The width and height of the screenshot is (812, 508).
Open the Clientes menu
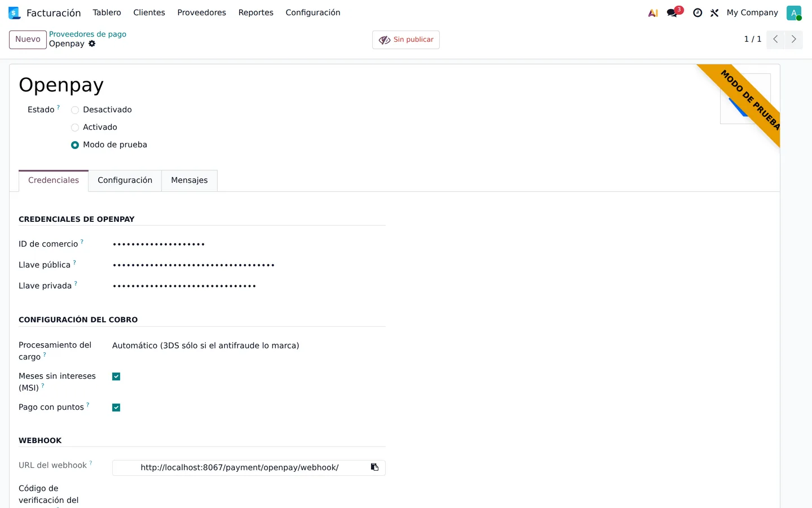click(x=149, y=12)
